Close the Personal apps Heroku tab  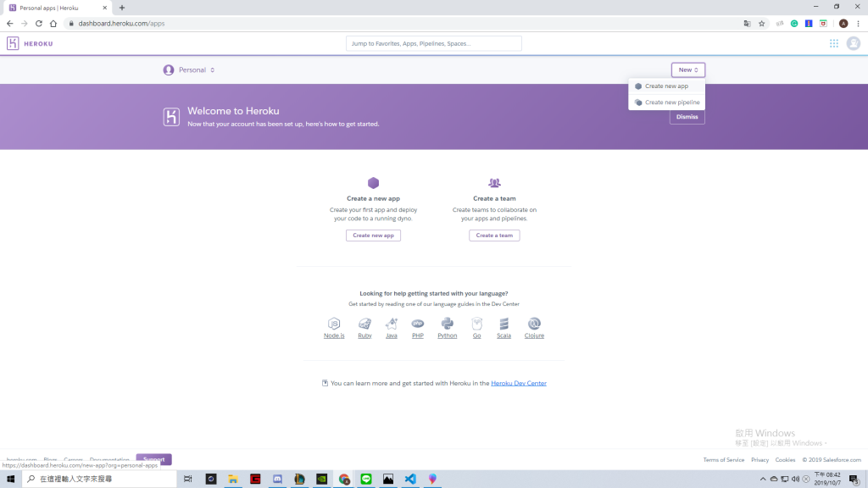tap(104, 8)
